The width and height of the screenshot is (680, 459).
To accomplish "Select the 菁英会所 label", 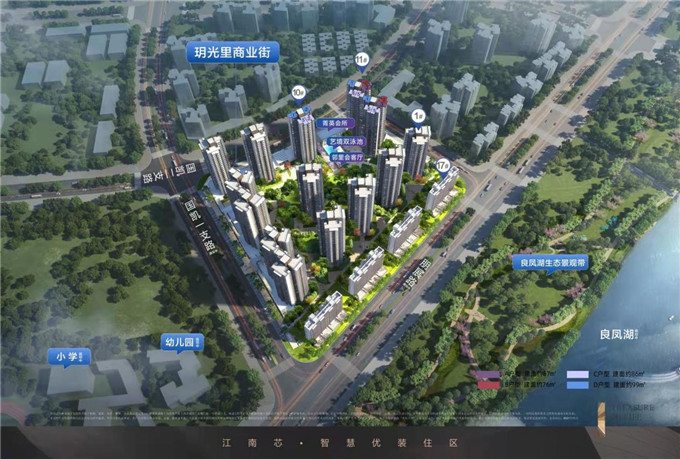I will [x=335, y=124].
